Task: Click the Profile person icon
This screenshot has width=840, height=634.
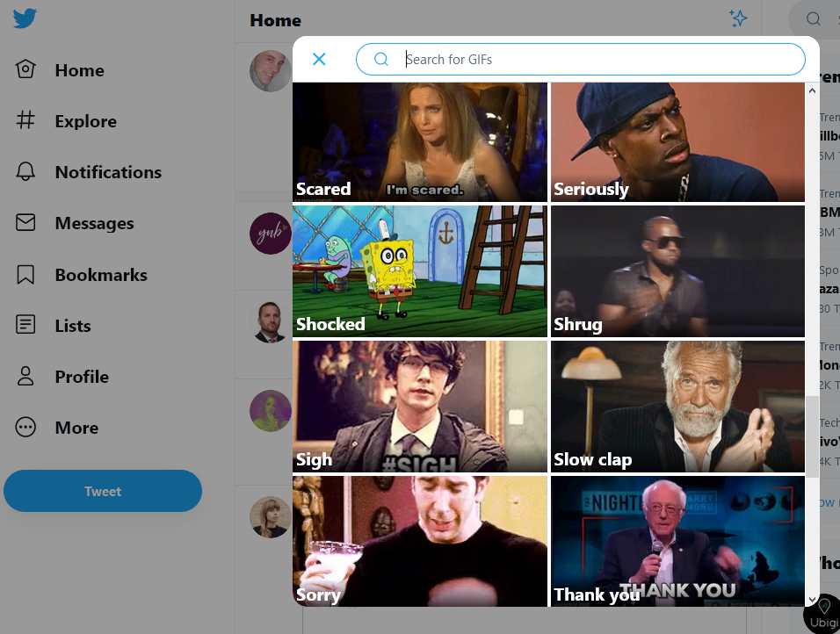Action: point(25,377)
